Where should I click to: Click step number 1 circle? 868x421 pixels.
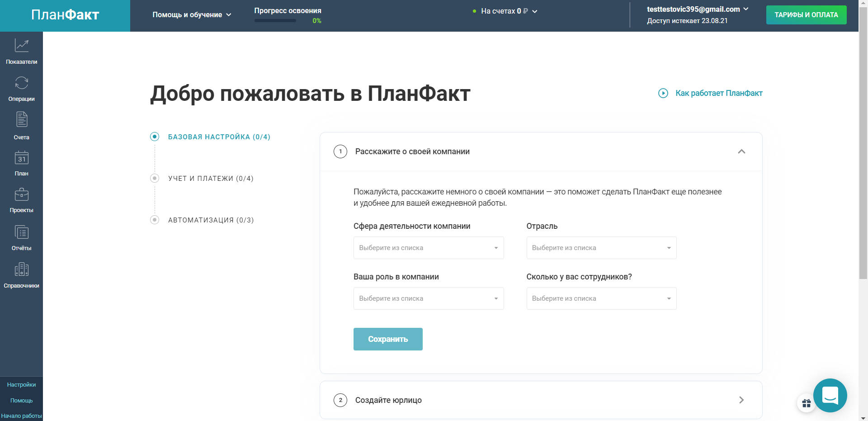pos(340,151)
